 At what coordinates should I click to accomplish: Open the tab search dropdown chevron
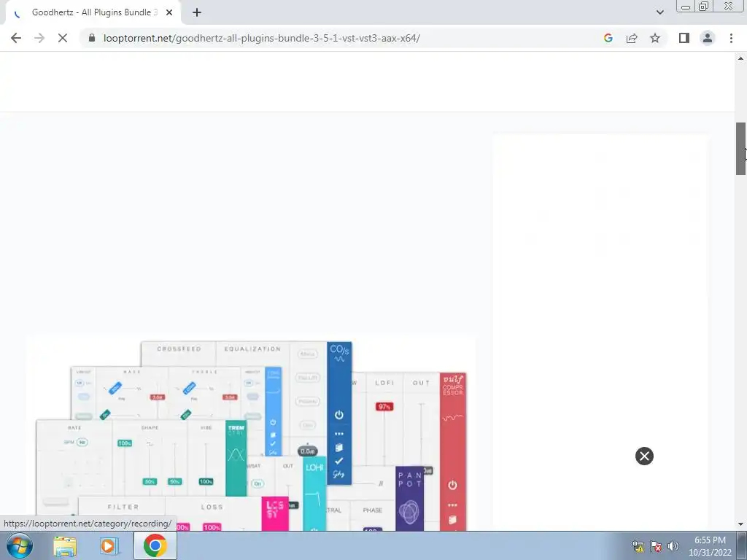tap(659, 12)
